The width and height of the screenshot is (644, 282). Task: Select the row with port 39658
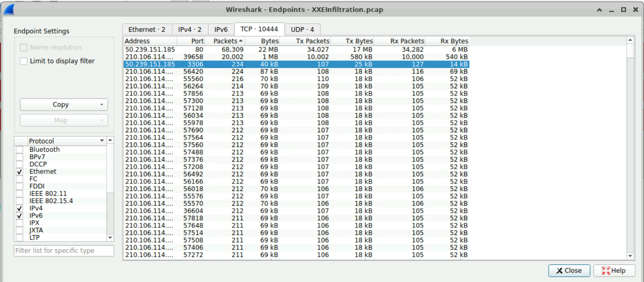click(x=296, y=57)
